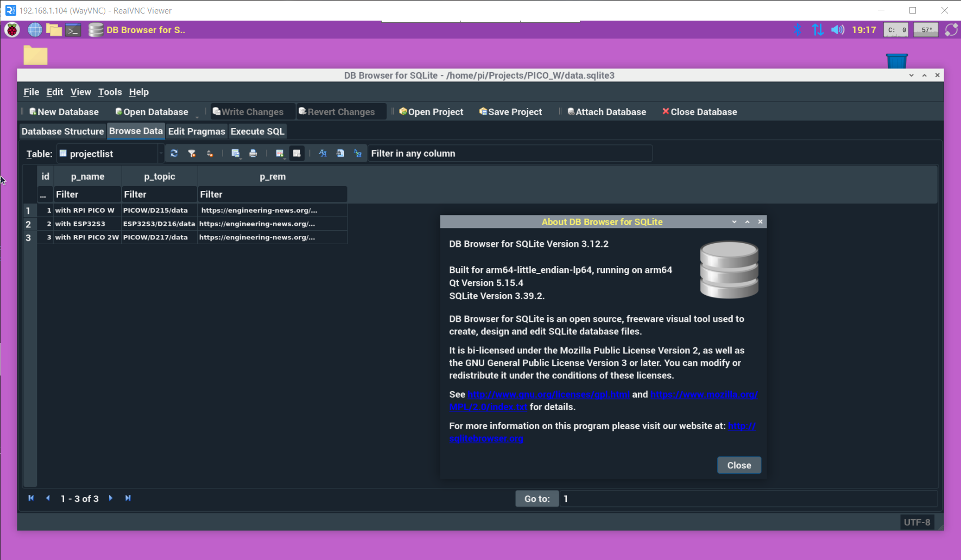Go to next page of records
This screenshot has height=560, width=961.
pos(111,498)
